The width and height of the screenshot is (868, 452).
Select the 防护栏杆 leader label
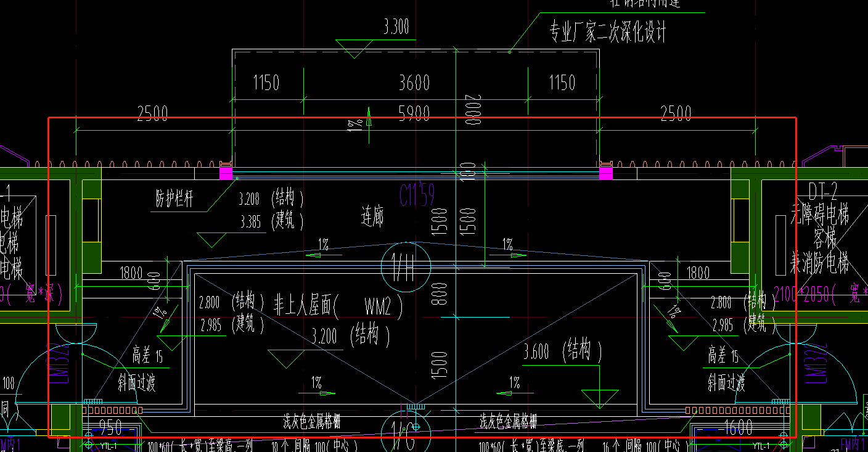tap(174, 199)
